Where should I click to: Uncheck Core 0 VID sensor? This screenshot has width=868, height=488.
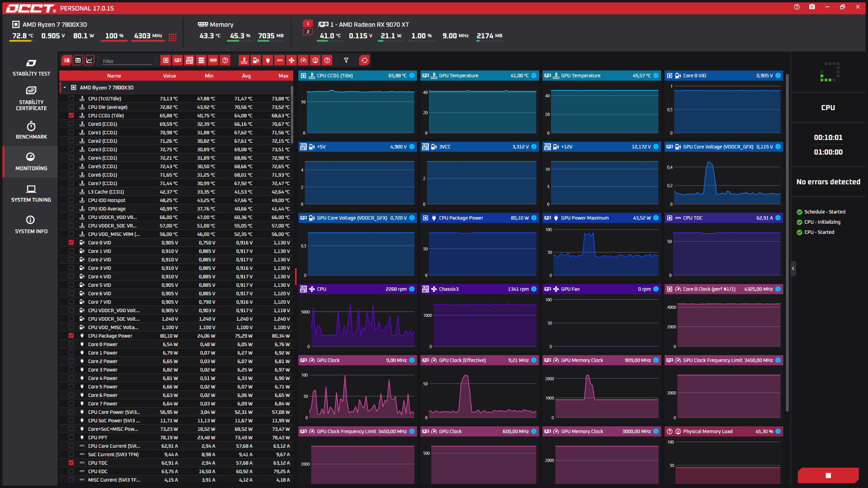[x=71, y=243]
